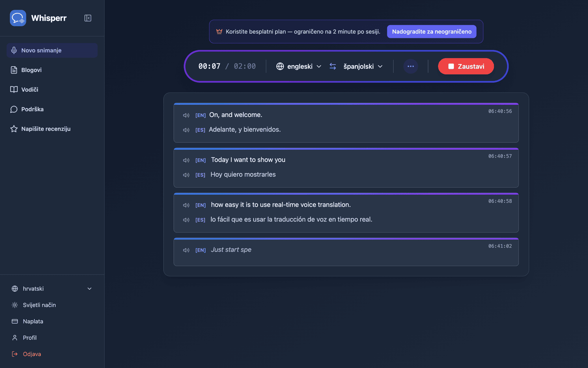This screenshot has height=368, width=588.
Task: Open the Blogovi section
Action: (x=52, y=70)
